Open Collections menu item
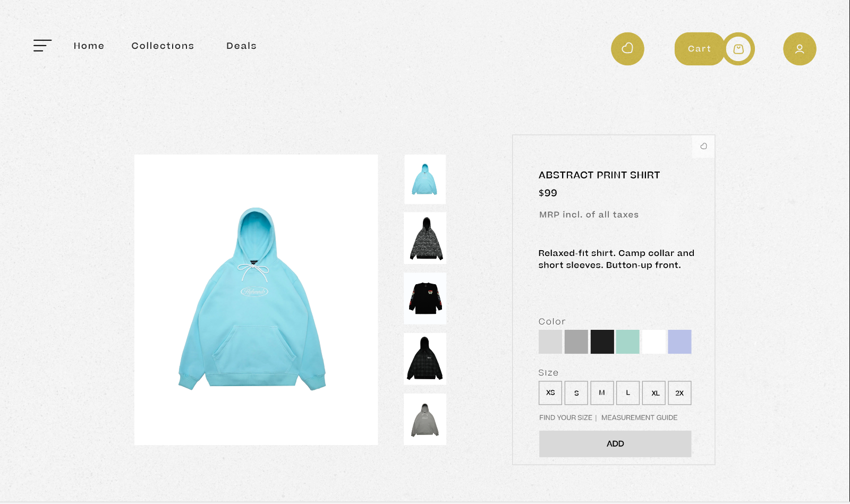850x504 pixels. [x=163, y=46]
